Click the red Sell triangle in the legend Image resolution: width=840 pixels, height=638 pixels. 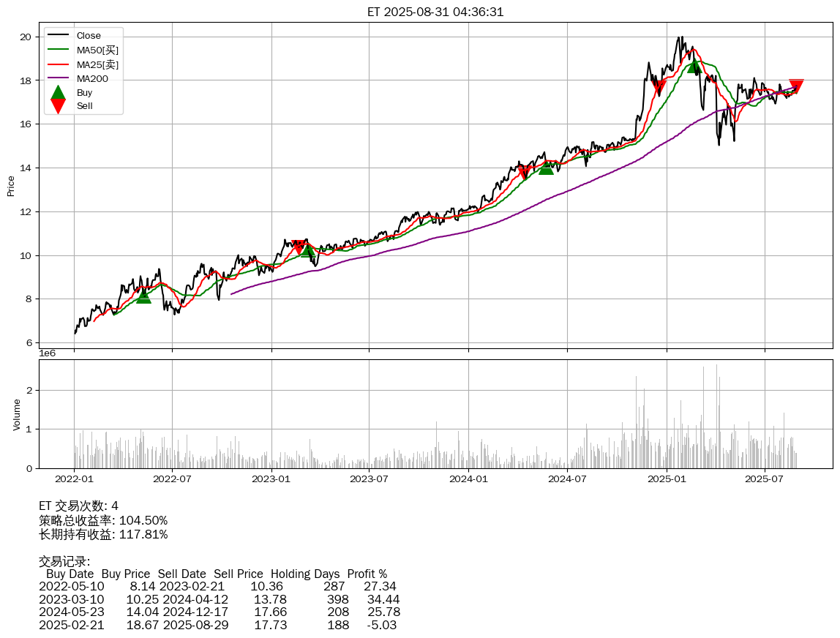coord(59,106)
